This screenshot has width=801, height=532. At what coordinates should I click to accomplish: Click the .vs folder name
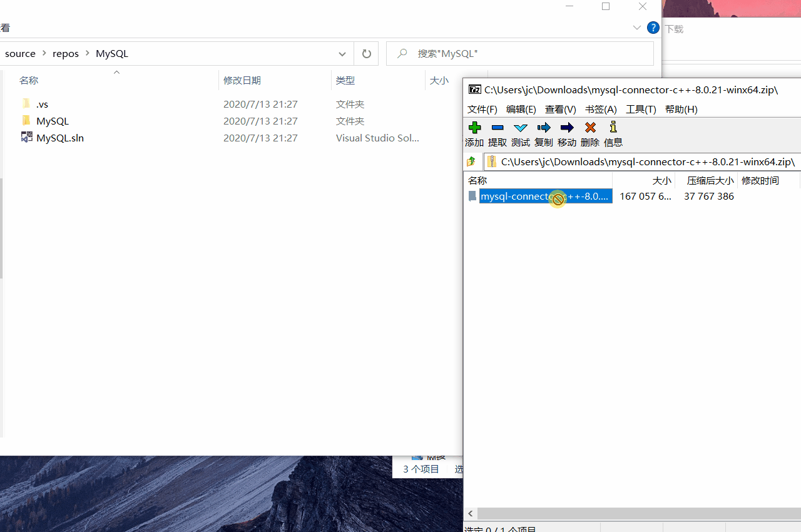(x=42, y=104)
